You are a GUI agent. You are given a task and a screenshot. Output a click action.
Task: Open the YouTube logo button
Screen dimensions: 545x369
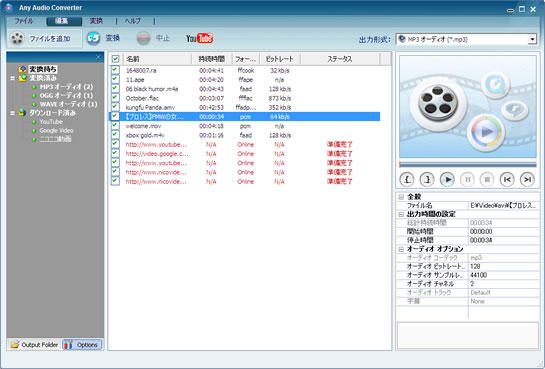pos(200,38)
